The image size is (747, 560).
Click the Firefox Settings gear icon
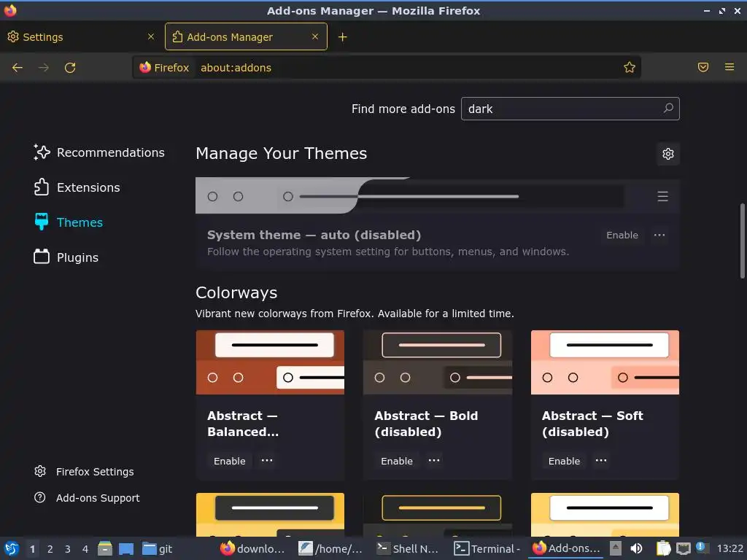click(x=40, y=472)
